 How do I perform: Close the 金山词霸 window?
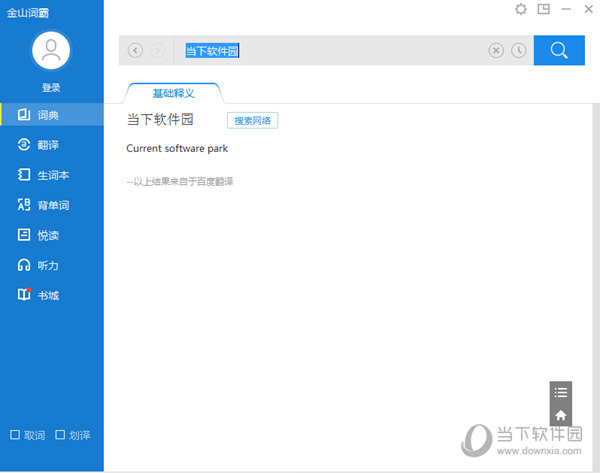click(x=589, y=9)
